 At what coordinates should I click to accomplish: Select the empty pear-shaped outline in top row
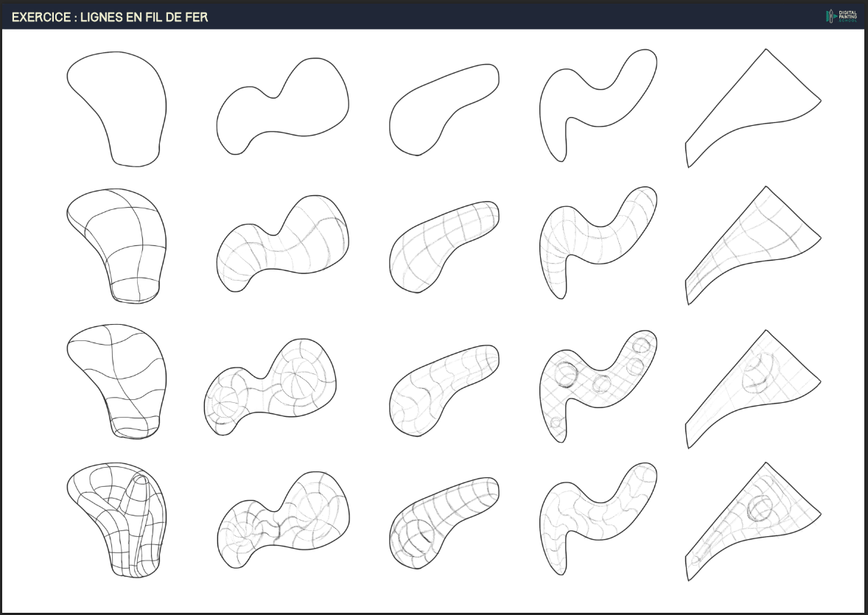(x=118, y=107)
